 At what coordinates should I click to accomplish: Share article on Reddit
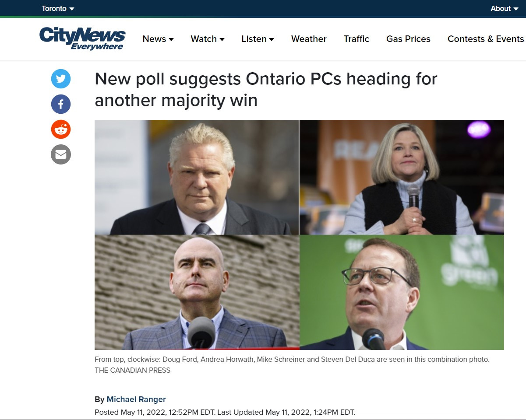coord(61,129)
